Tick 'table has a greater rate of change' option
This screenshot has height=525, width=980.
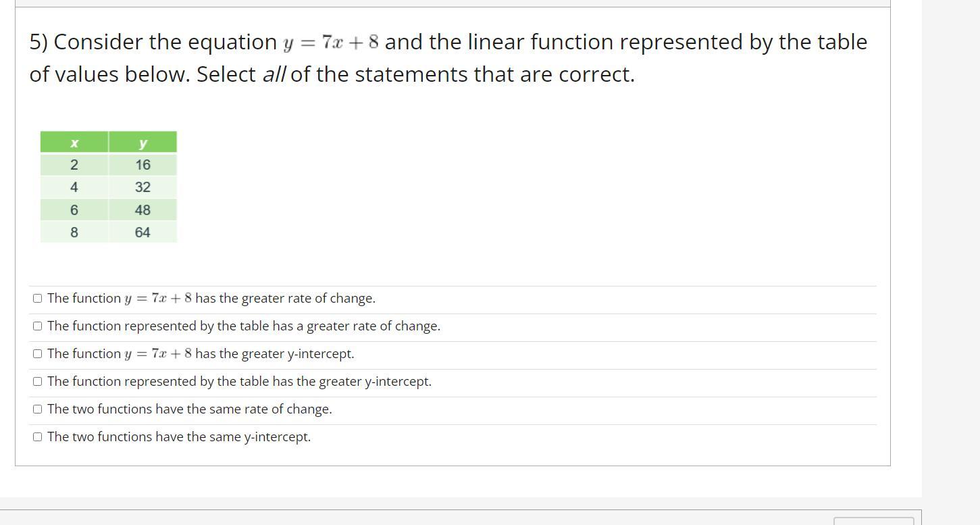pos(37,326)
